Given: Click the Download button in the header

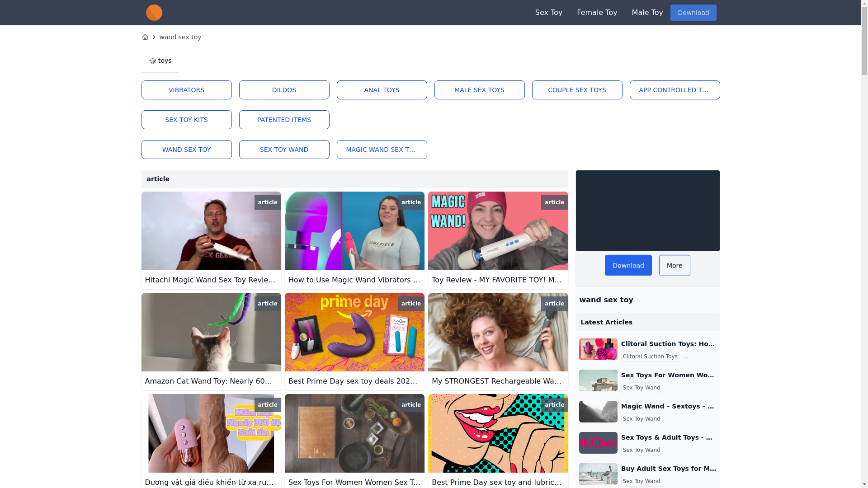Looking at the screenshot, I should (x=693, y=13).
